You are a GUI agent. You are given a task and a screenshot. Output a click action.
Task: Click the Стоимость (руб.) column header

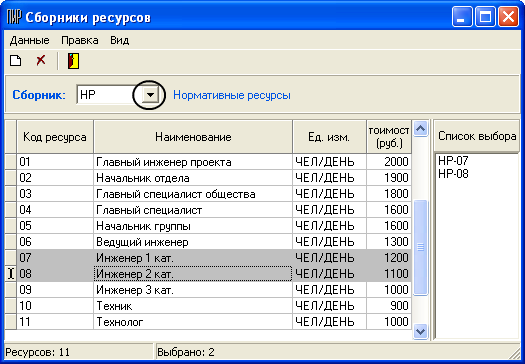click(x=389, y=137)
